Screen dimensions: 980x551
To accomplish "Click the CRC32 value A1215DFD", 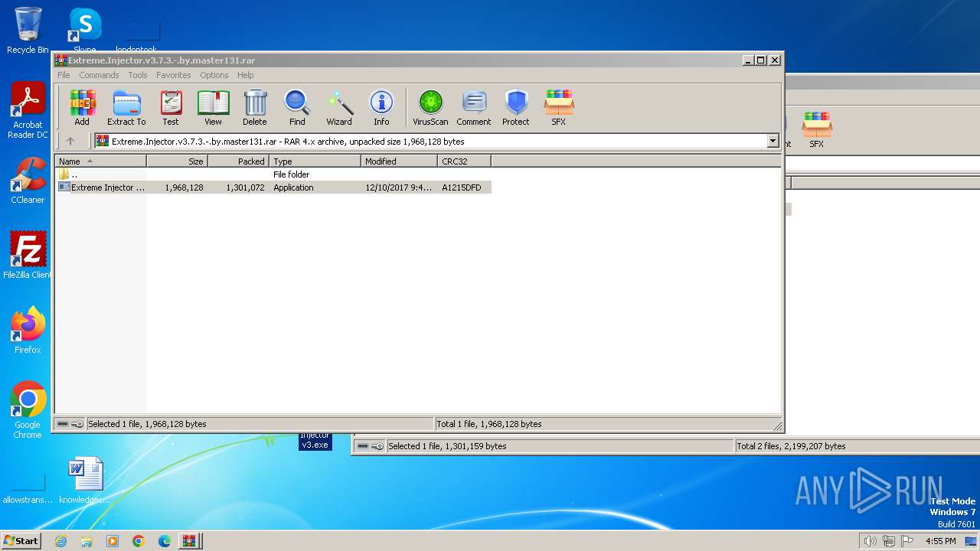I will 462,187.
